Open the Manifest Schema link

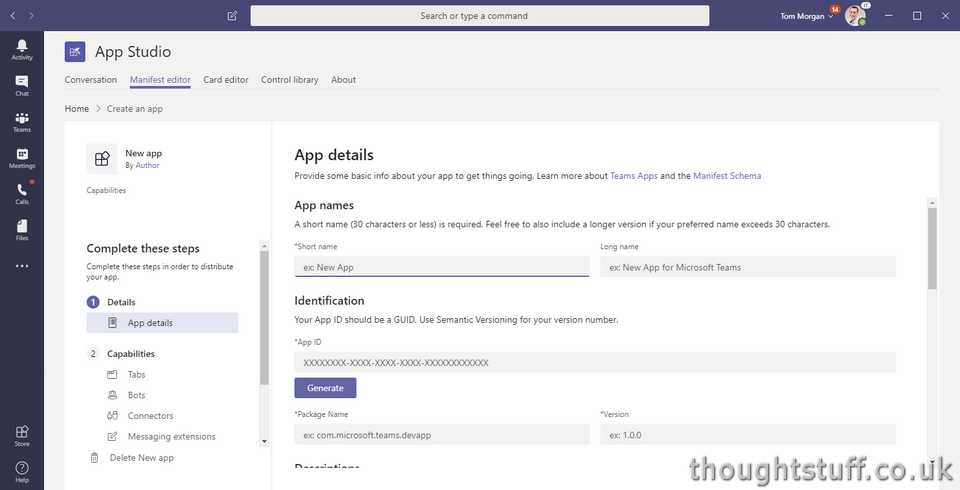point(727,176)
